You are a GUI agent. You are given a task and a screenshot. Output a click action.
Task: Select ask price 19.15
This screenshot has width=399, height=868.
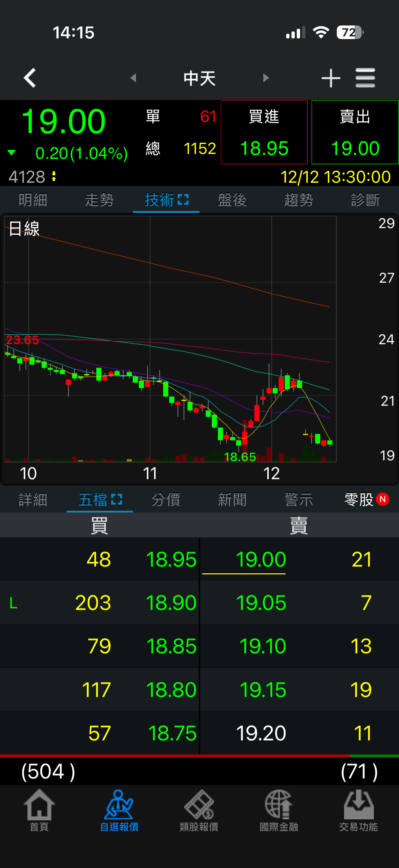pos(263,690)
